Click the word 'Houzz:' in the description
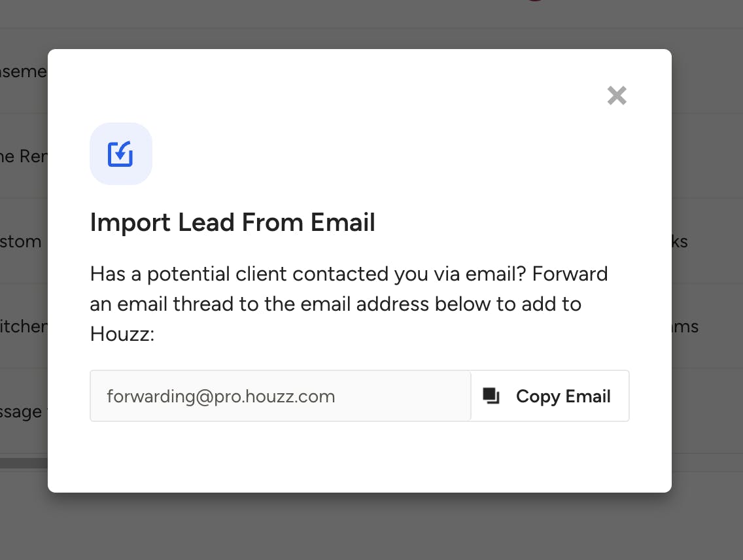The width and height of the screenshot is (743, 560). 122,334
